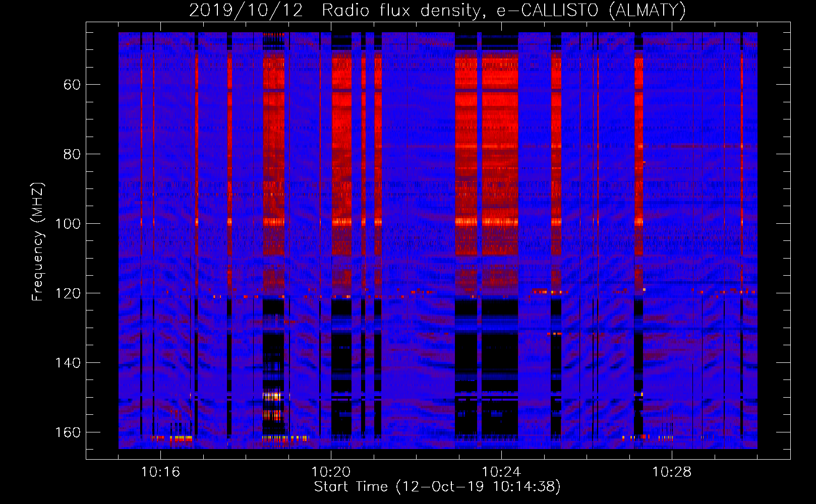816x504 pixels.
Task: Select the 10:16 time tick label
Action: tap(160, 472)
